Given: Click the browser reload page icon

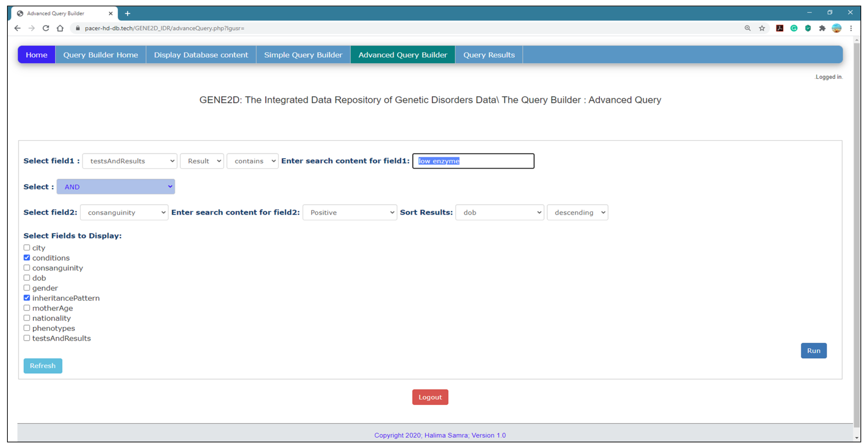Looking at the screenshot, I should (x=46, y=28).
